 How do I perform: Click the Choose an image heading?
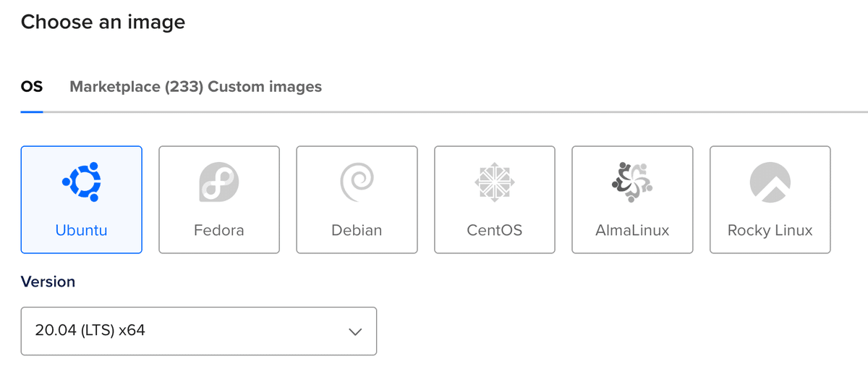103,22
